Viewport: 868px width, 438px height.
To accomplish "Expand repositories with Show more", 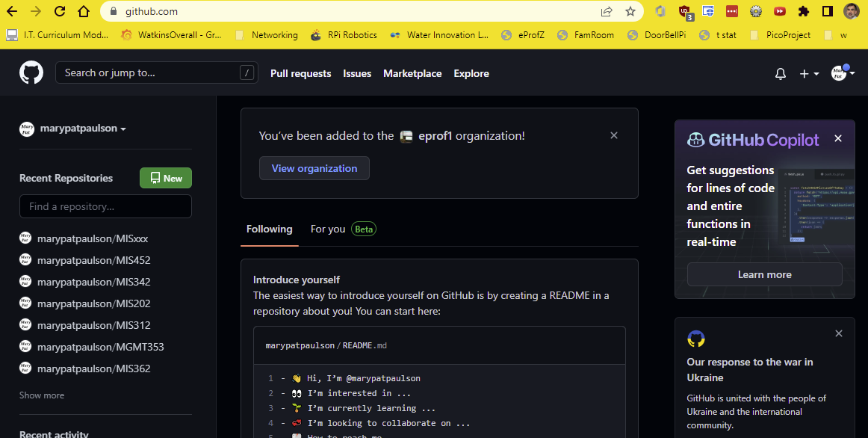I will [x=42, y=395].
